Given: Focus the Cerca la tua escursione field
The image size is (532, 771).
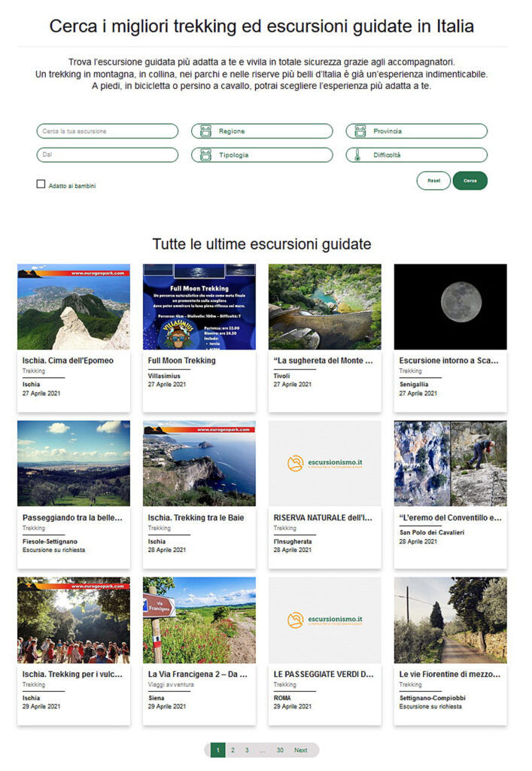Looking at the screenshot, I should coord(108,131).
